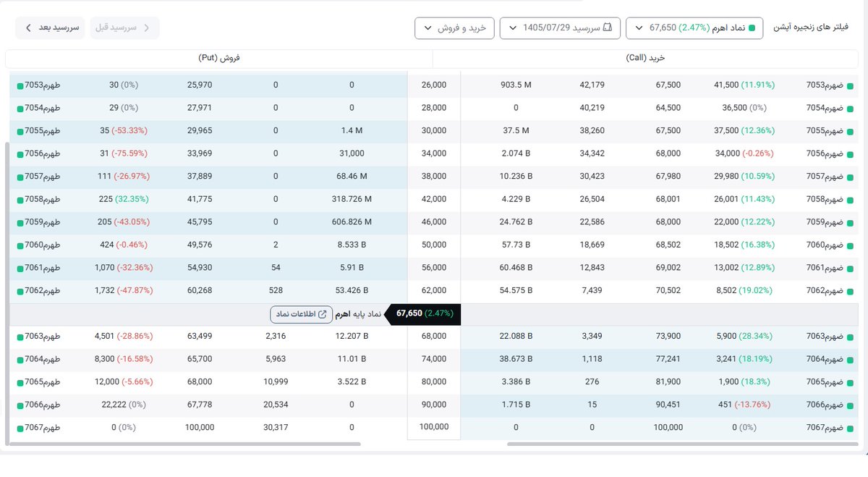Click the green dot beside ضهرم7064
The height and width of the screenshot is (477, 868).
tap(851, 359)
